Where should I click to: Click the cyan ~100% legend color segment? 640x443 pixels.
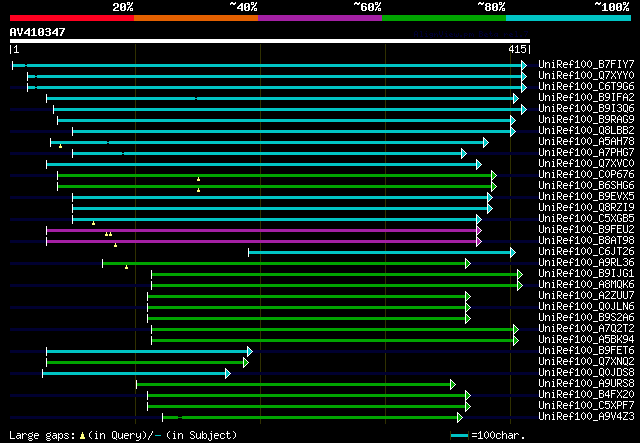point(569,18)
